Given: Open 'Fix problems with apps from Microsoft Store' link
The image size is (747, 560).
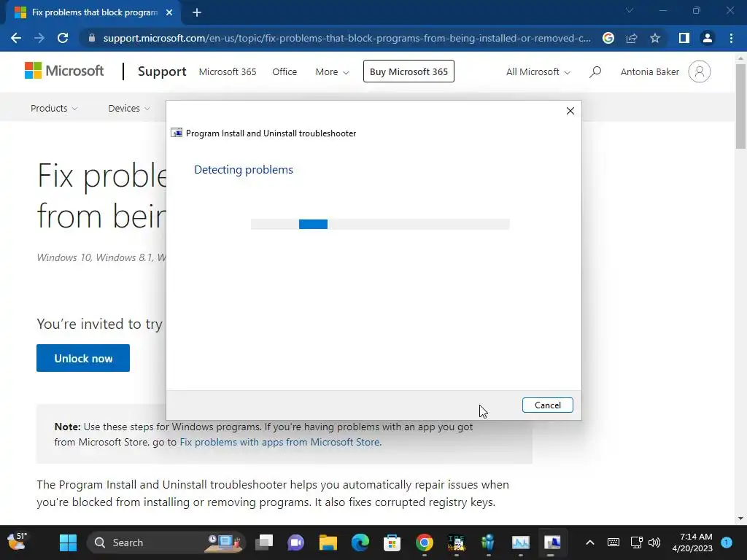Looking at the screenshot, I should point(279,442).
